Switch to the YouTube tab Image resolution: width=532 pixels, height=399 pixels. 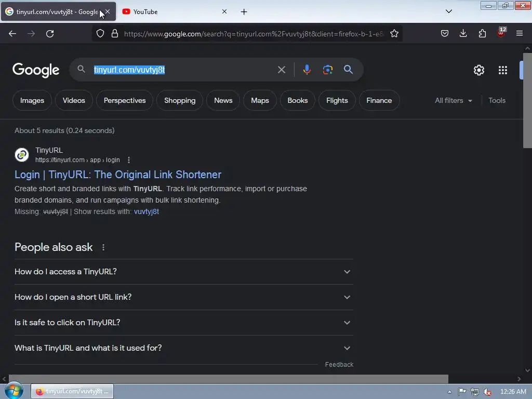click(174, 12)
